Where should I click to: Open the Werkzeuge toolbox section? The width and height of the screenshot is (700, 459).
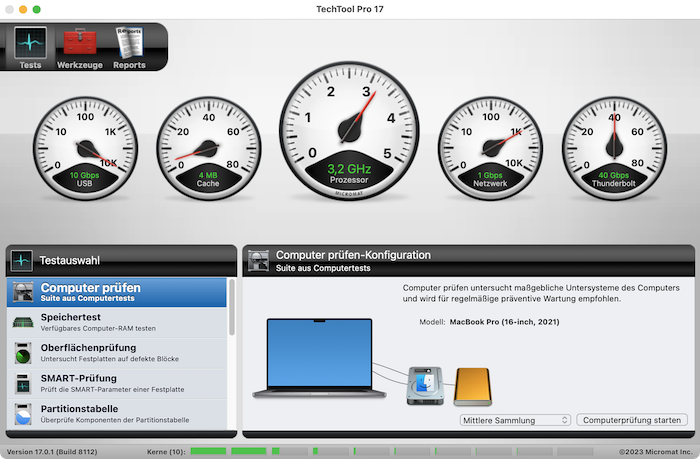coord(79,48)
